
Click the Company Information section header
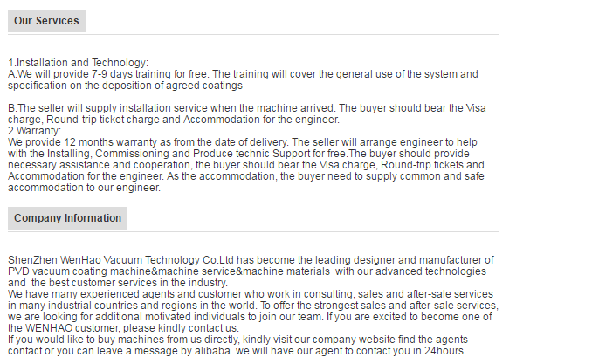(67, 218)
